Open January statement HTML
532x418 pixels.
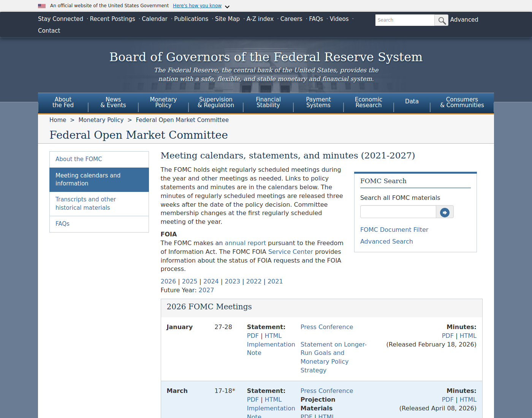tap(273, 336)
